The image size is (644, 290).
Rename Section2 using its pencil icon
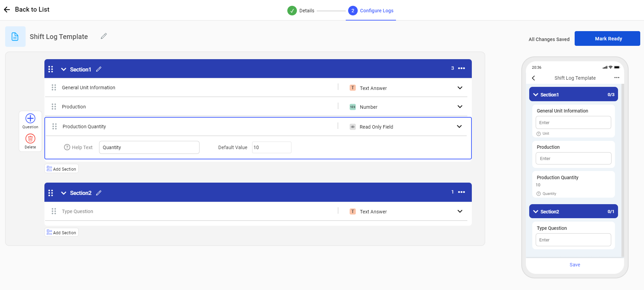(99, 193)
